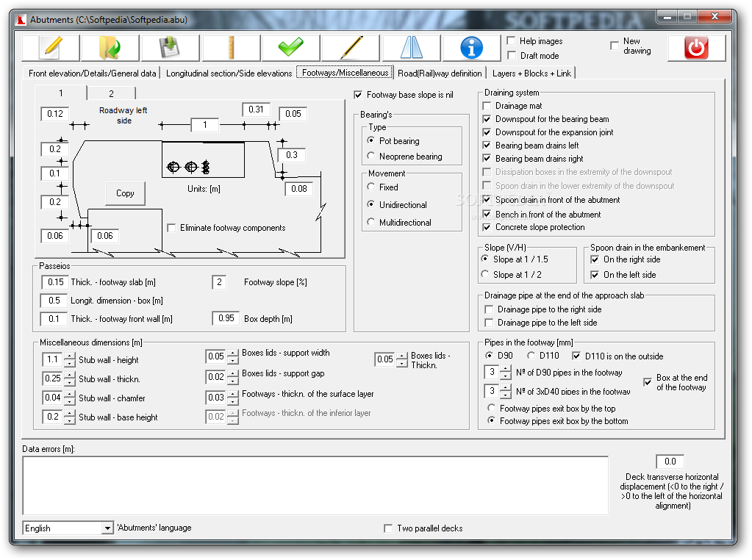Select Footway pipes exit box by the top
Image resolution: width=752 pixels, height=560 pixels.
pos(491,408)
